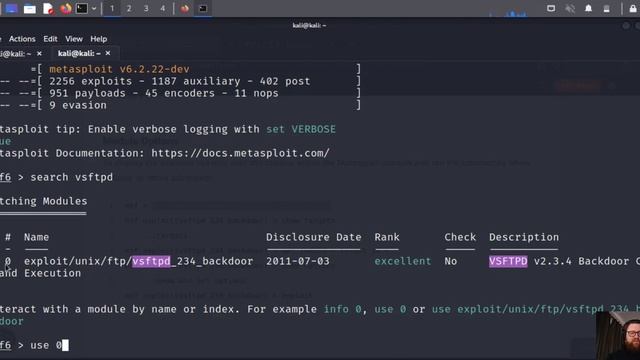Click the 'use 0' prompt input line

coord(49,345)
